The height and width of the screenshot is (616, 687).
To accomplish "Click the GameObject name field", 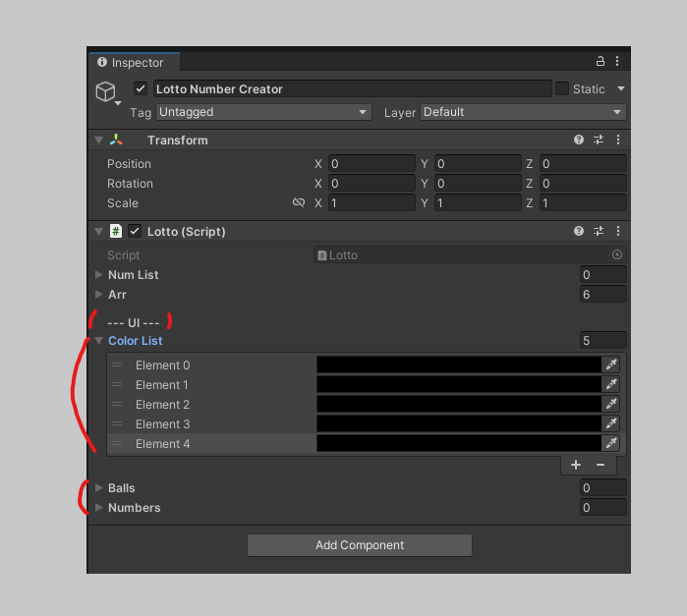I will 352,89.
